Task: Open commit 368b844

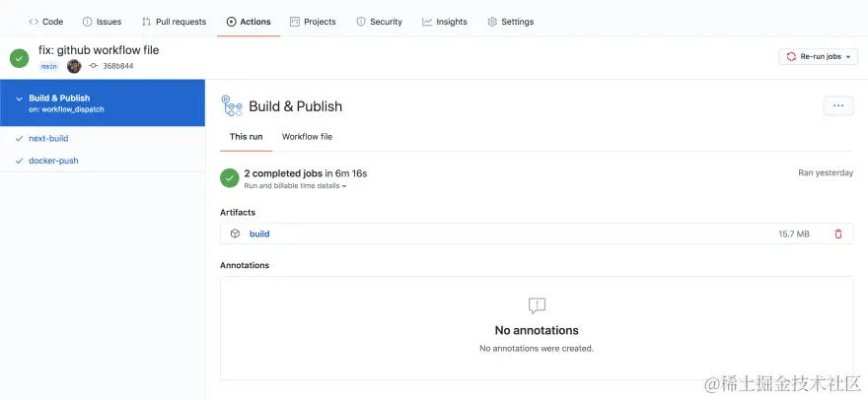Action: click(118, 66)
